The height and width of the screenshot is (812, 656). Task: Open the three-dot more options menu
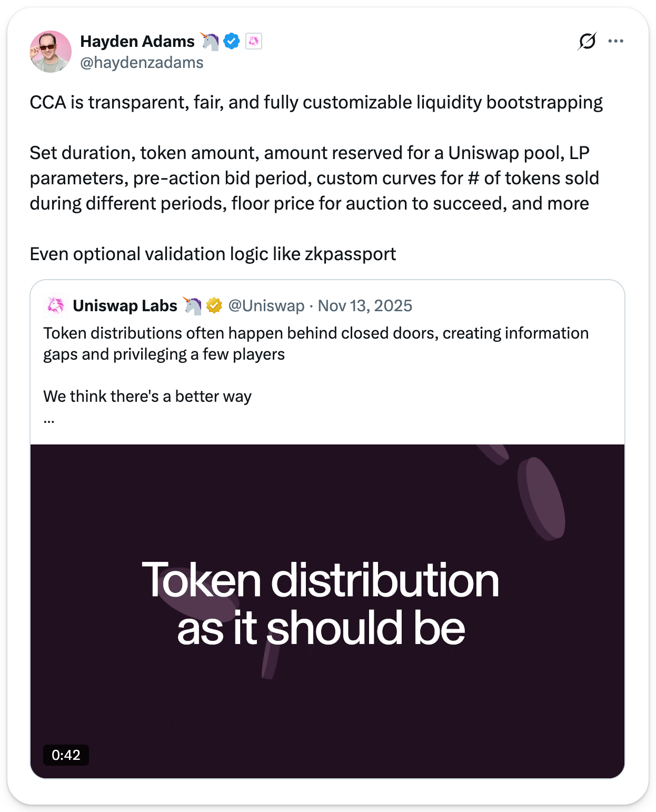coord(615,41)
